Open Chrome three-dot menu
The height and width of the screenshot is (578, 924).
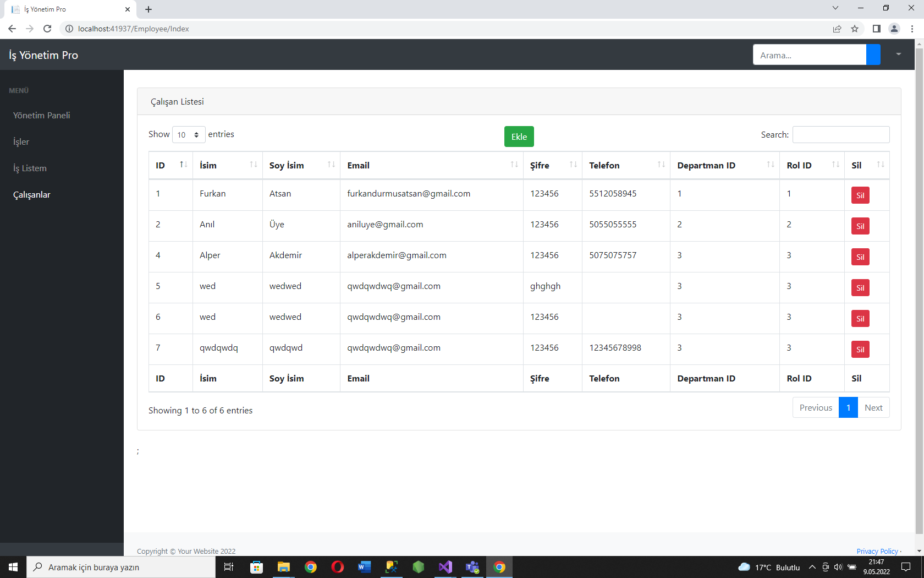pos(912,29)
